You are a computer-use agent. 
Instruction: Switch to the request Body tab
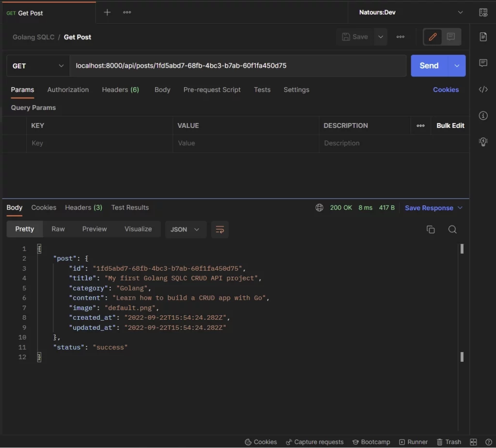click(x=162, y=90)
